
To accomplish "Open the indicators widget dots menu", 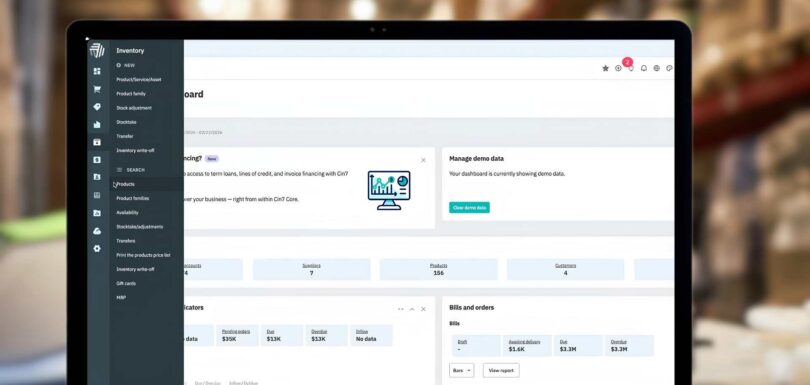I will click(x=400, y=309).
